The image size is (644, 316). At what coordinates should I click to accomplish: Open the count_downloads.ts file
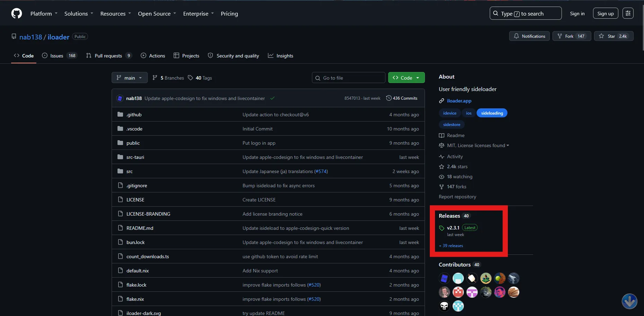pos(148,256)
